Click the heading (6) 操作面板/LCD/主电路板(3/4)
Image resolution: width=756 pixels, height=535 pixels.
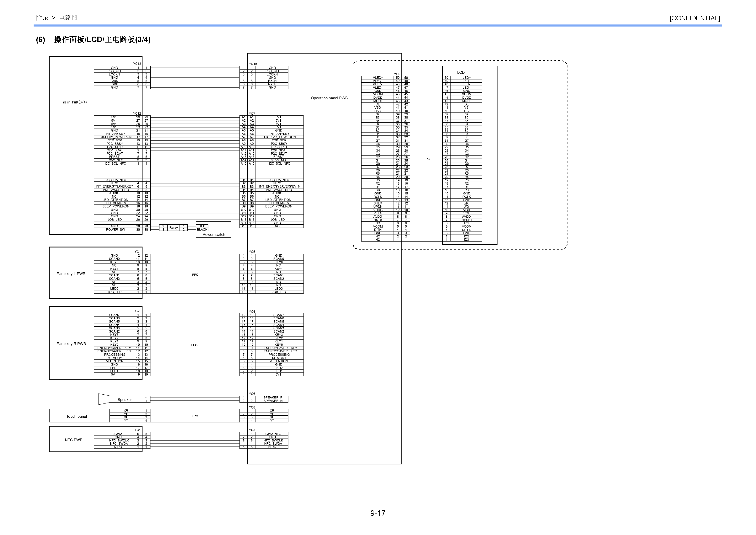pos(93,40)
